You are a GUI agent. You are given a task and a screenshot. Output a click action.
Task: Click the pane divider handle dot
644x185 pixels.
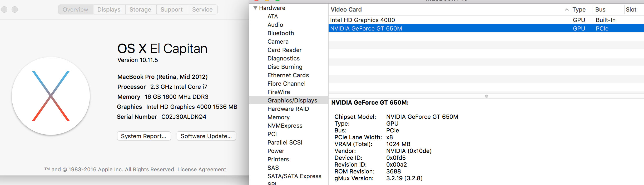coord(486,96)
